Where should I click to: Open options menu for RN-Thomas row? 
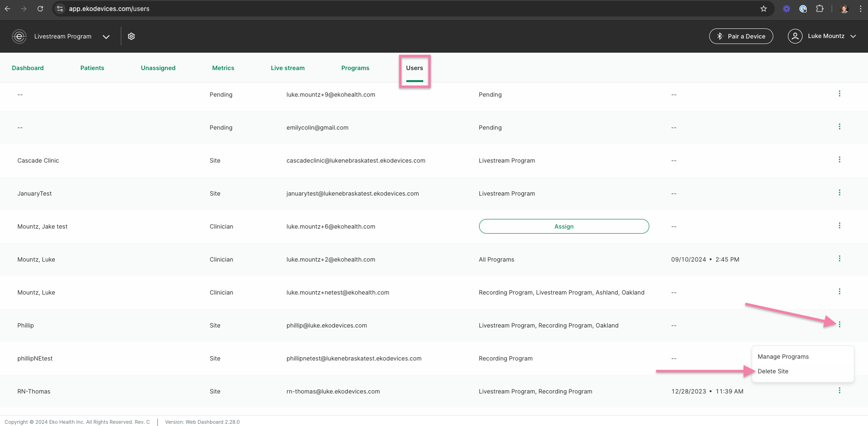point(839,390)
